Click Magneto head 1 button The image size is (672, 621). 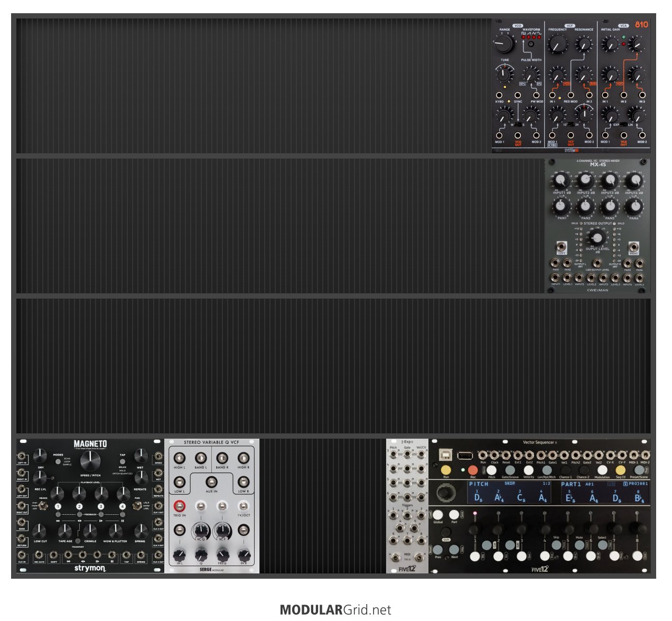(x=58, y=506)
